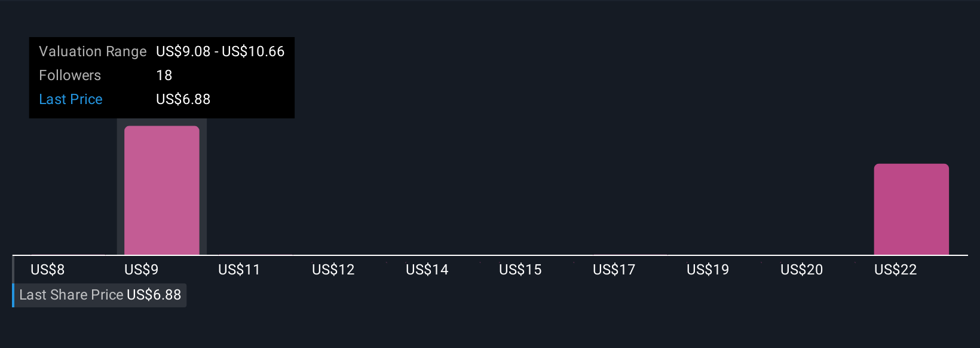This screenshot has height=348, width=980.
Task: Select the US$12 axis label
Action: coord(333,270)
